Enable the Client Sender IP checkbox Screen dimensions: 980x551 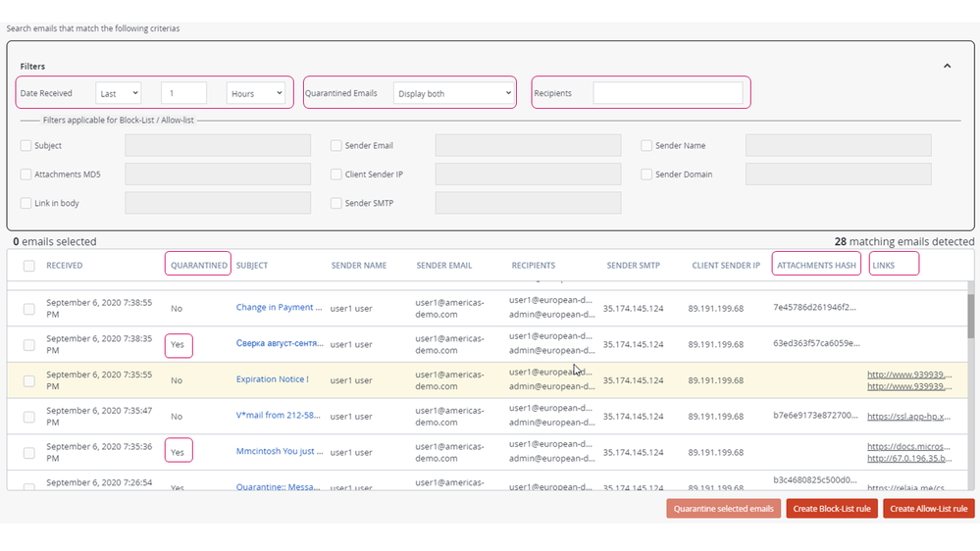coord(336,175)
